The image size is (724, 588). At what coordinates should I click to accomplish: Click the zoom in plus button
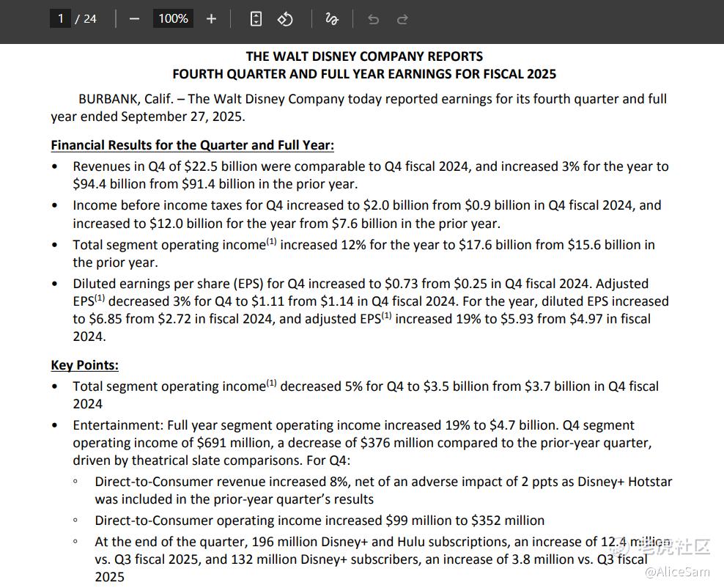(x=211, y=19)
